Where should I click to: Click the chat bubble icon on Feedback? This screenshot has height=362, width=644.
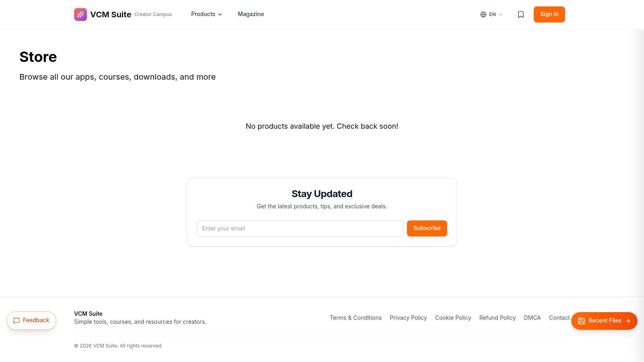(17, 321)
